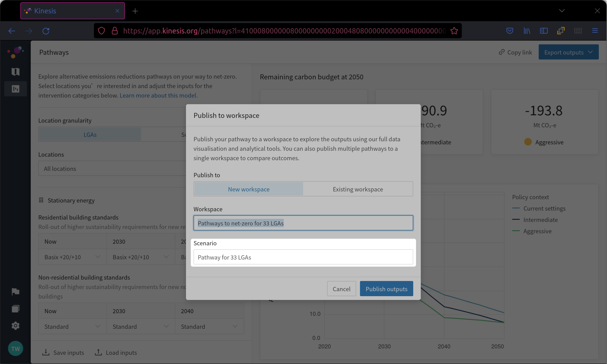Click the Save inputs download icon
Viewport: 607px width, 364px height.
pos(46,352)
